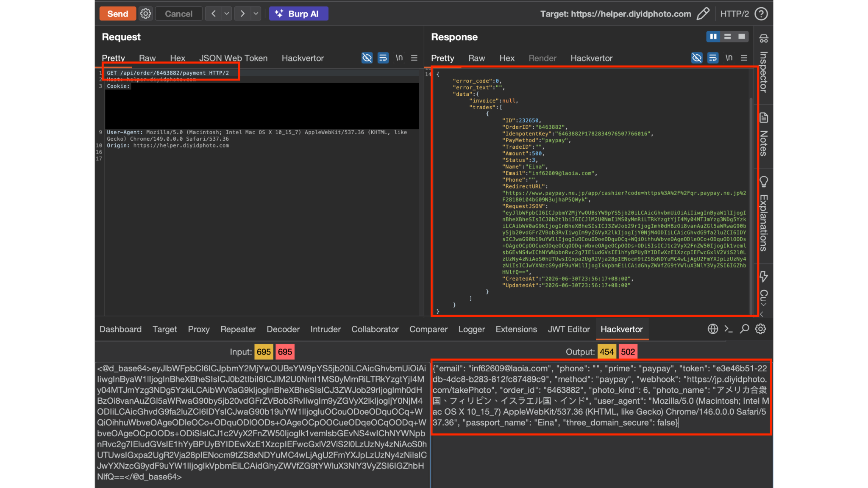
Task: Open Request Hackvertor tab
Action: point(303,58)
